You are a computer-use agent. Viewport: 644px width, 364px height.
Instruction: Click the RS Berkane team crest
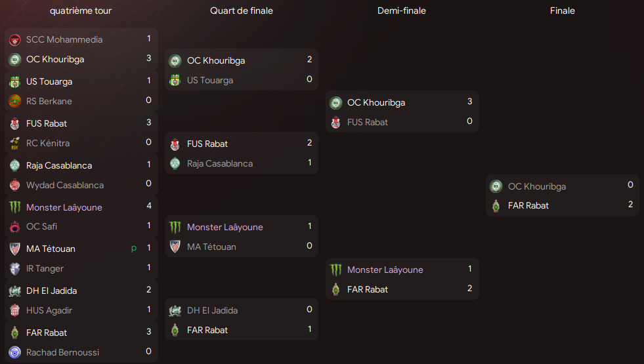click(x=15, y=101)
